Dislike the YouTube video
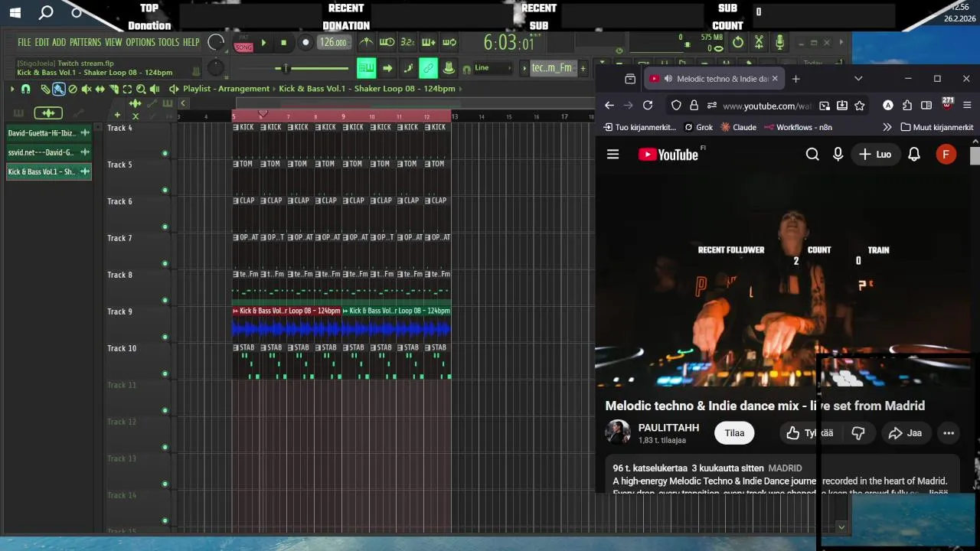 pos(858,433)
